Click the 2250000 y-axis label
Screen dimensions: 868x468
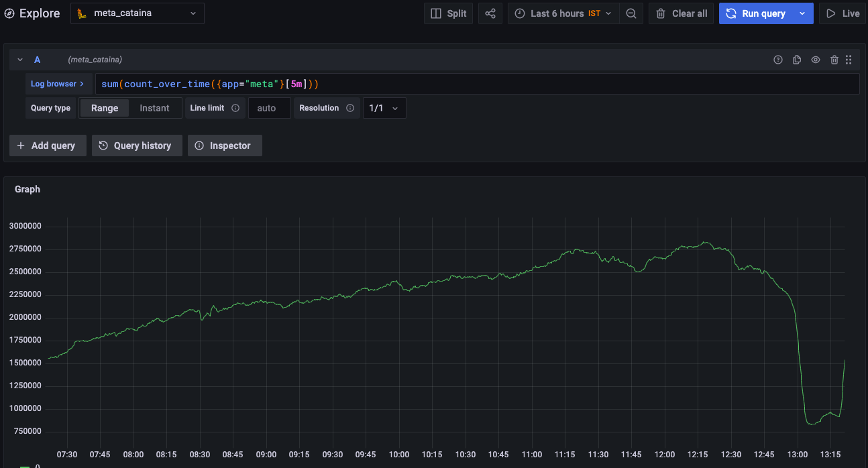pos(25,294)
